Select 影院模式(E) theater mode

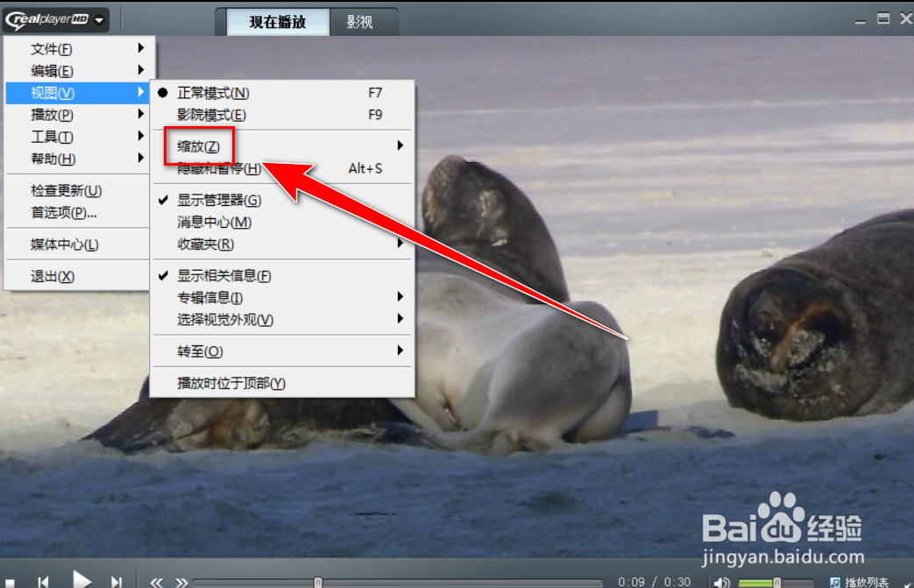pos(282,115)
